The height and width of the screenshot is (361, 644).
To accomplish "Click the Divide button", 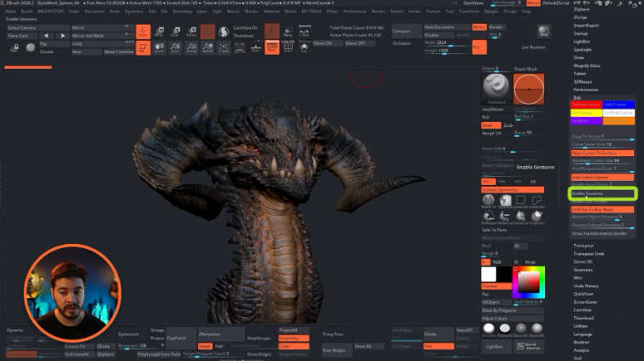I will pyautogui.click(x=439, y=334).
